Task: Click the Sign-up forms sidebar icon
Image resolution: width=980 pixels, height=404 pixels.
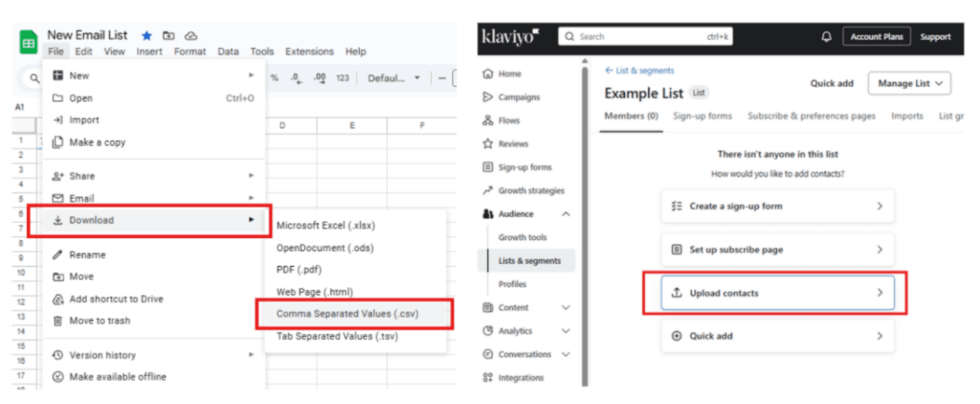Action: (488, 167)
